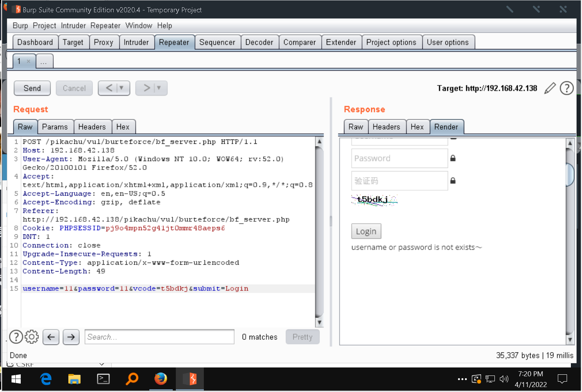Viewport: 582px width, 392px height.
Task: Open history dropdown beside forward button
Action: pos(159,88)
